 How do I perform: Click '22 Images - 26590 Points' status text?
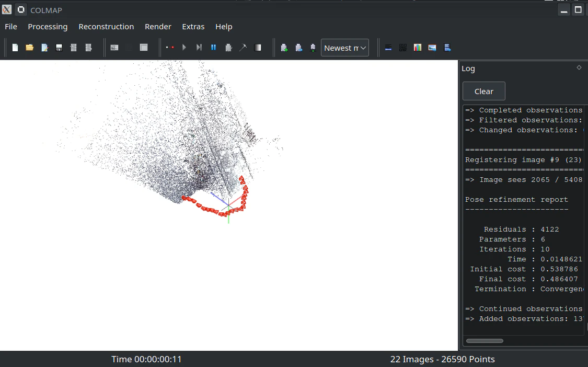[443, 359]
